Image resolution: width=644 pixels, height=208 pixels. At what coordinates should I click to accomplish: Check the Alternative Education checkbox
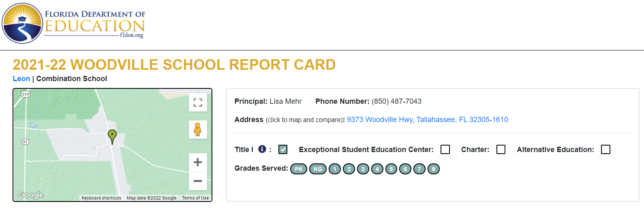605,150
